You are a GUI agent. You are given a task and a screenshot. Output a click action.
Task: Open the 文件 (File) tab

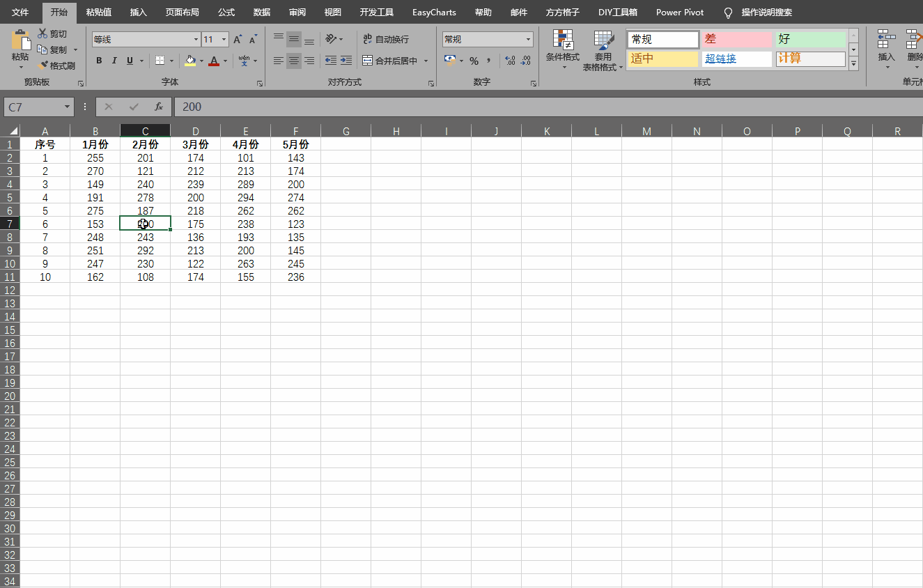tap(20, 13)
